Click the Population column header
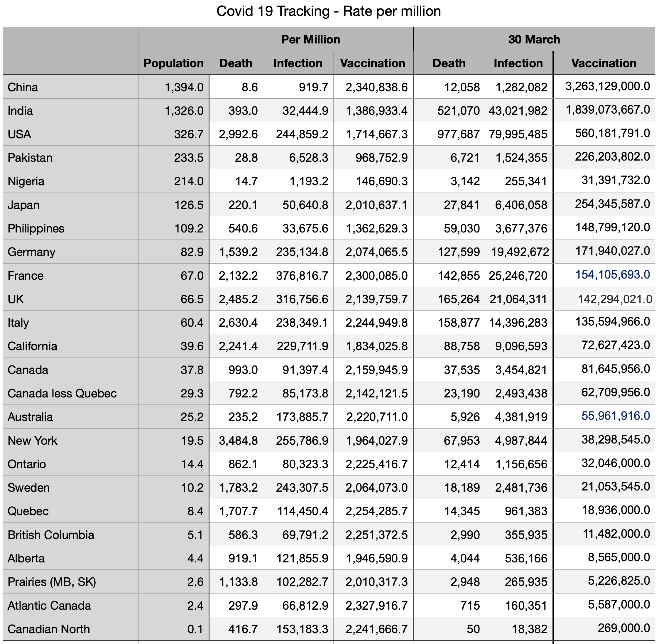 173,63
